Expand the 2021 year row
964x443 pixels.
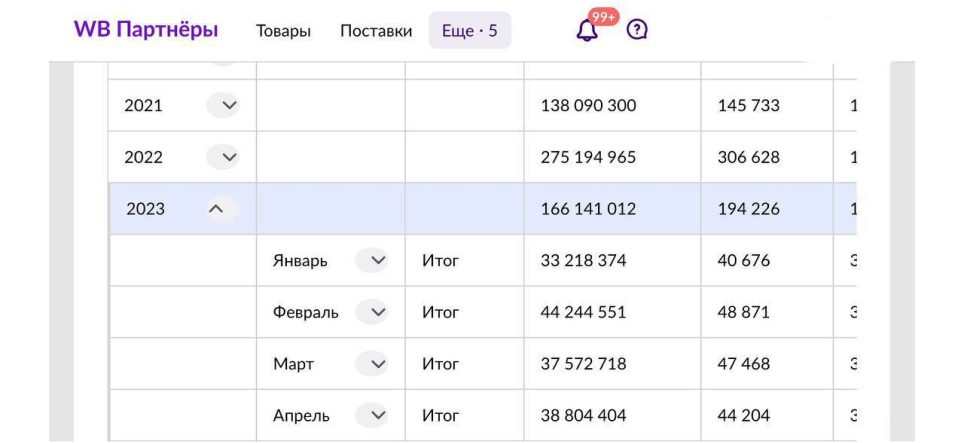click(x=223, y=105)
